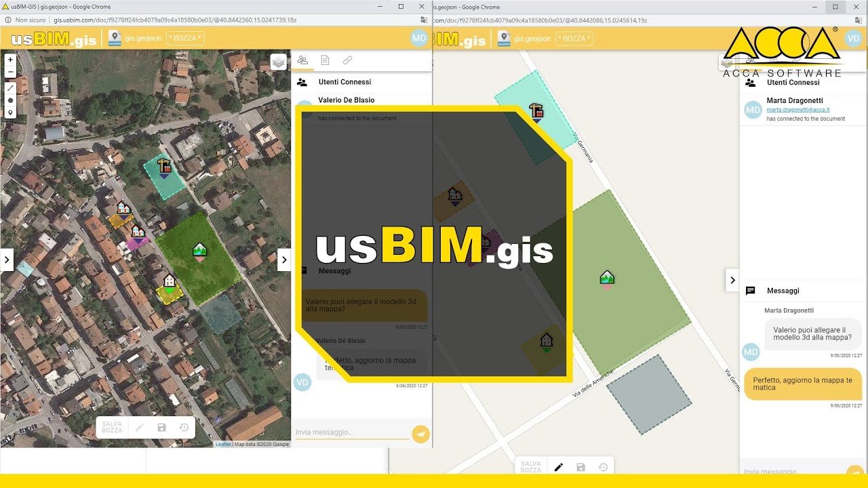
Task: Click the translate icon in left address bar
Action: [425, 20]
